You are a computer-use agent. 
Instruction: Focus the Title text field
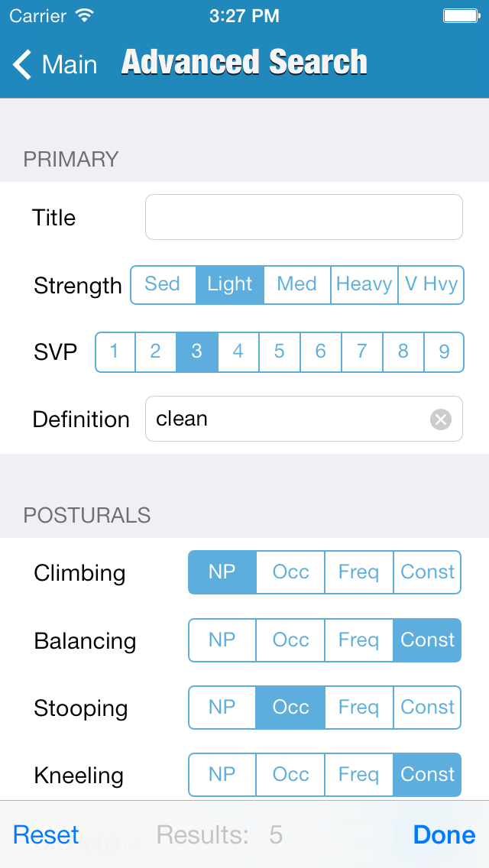[303, 217]
